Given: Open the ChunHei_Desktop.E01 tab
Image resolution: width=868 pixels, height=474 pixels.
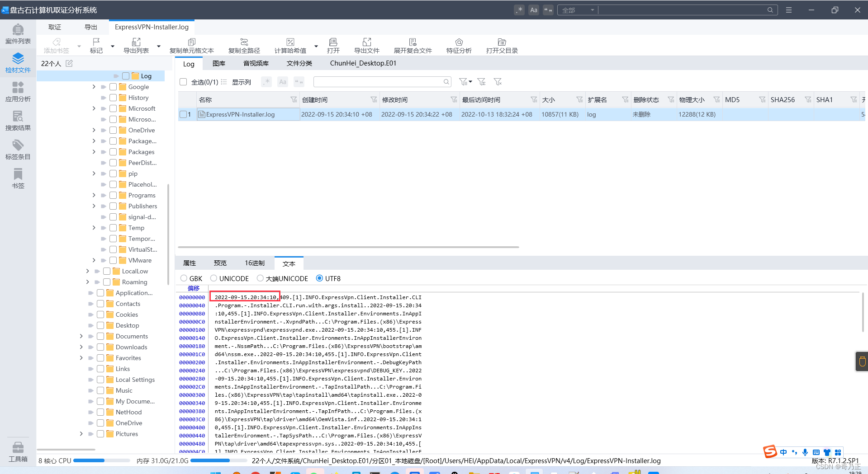Looking at the screenshot, I should pyautogui.click(x=363, y=63).
